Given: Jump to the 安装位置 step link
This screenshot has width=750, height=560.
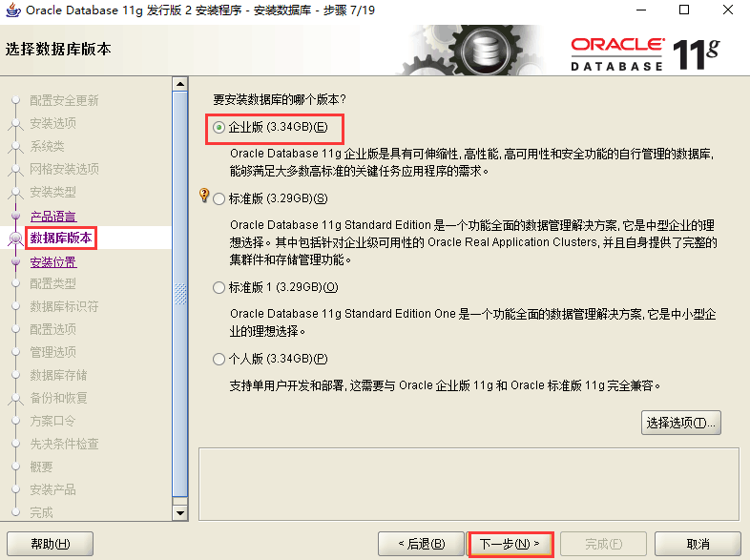Looking at the screenshot, I should (53, 262).
